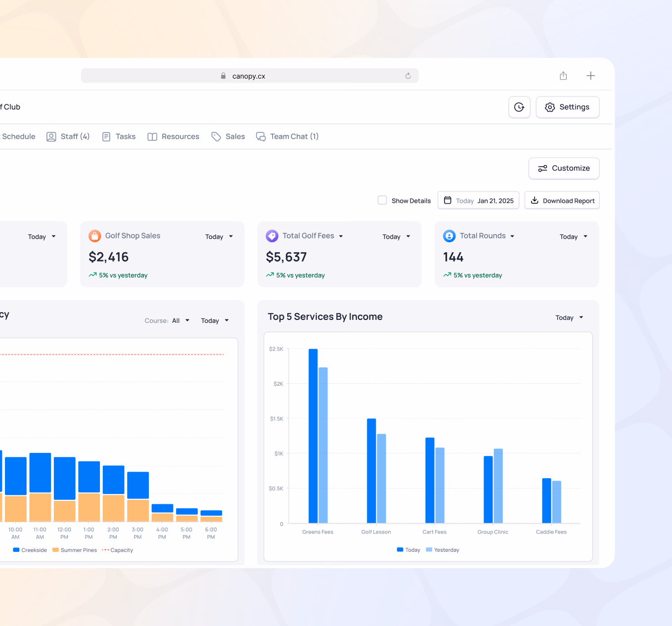This screenshot has height=626, width=672.
Task: Click the reload icon in address bar
Action: [x=408, y=76]
